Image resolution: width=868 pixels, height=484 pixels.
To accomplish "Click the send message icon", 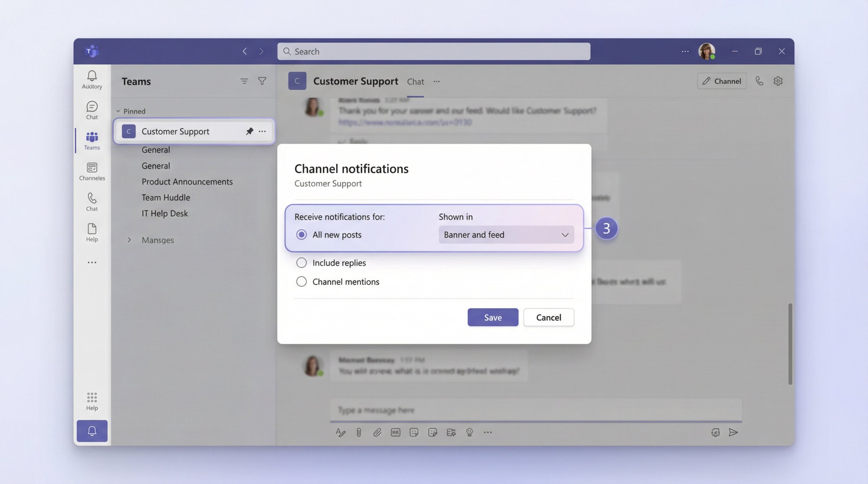I will 733,432.
